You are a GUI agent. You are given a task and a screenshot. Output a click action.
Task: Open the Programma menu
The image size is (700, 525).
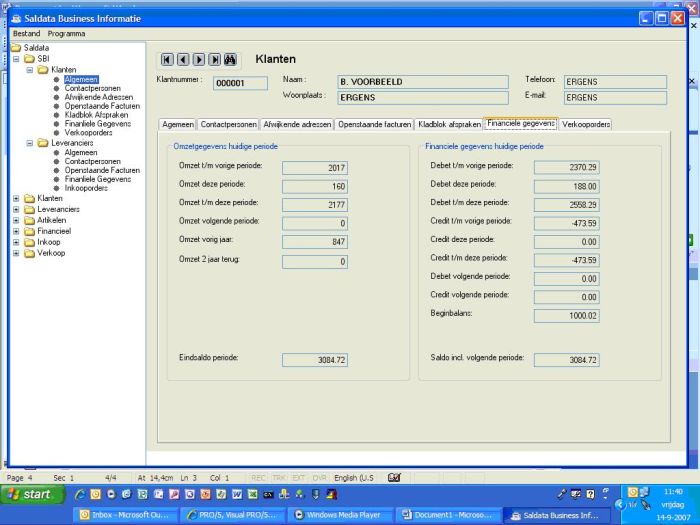(x=67, y=33)
